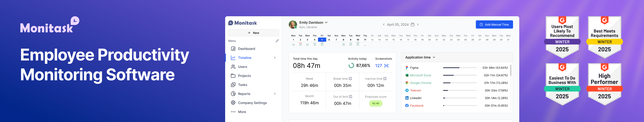644x122 pixels.
Task: Click the Microsoft Excel usage progress bar
Action: tap(460, 75)
